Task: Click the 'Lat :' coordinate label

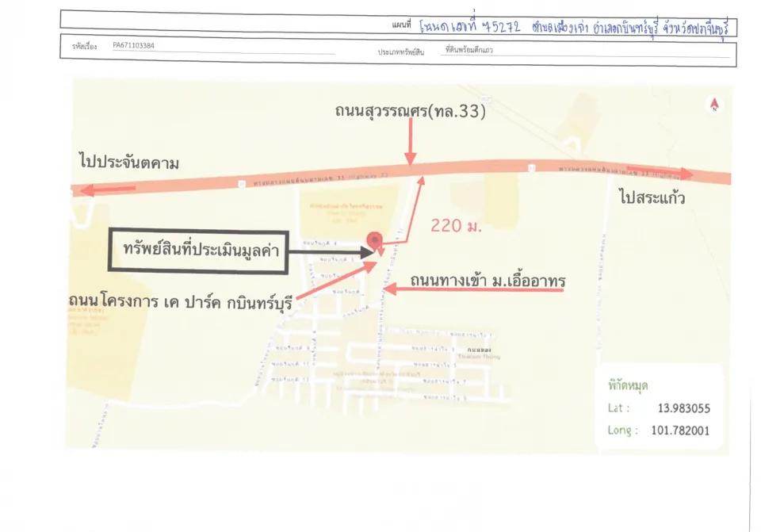Action: pos(618,408)
